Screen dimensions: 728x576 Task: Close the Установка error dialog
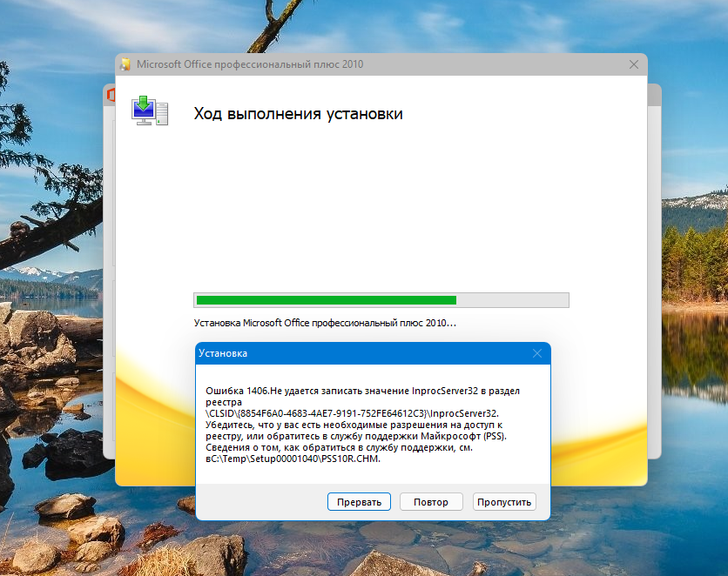pyautogui.click(x=537, y=353)
